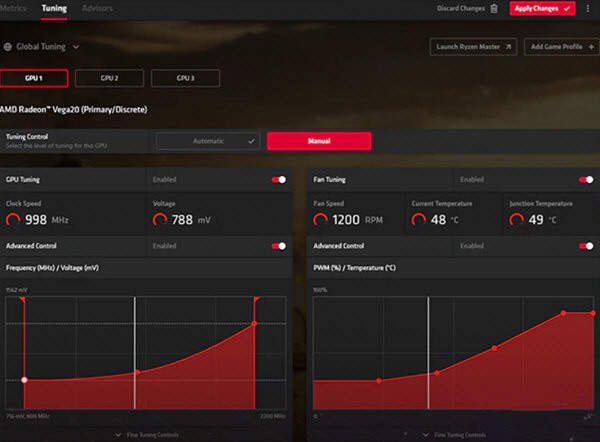Switch to the Metrics tab
The image size is (600, 442).
point(12,8)
